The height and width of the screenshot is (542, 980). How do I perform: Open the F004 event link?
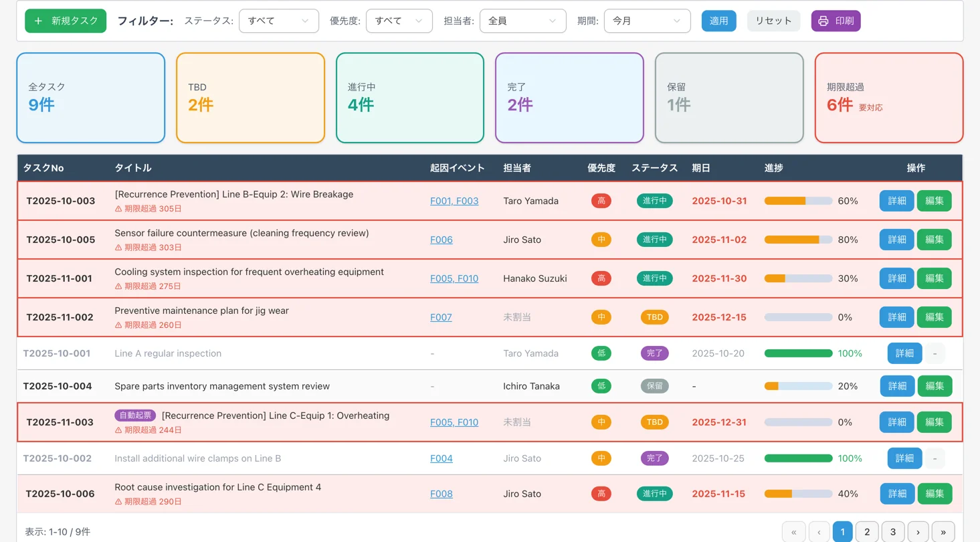pos(442,458)
